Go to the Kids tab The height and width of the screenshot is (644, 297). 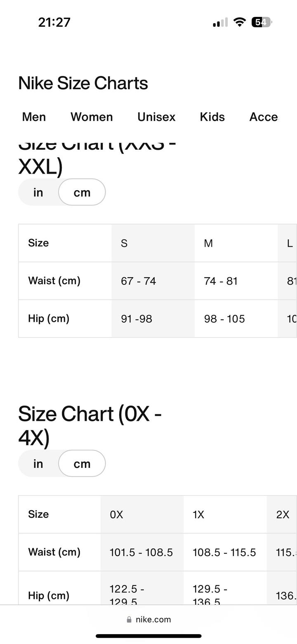pos(212,117)
